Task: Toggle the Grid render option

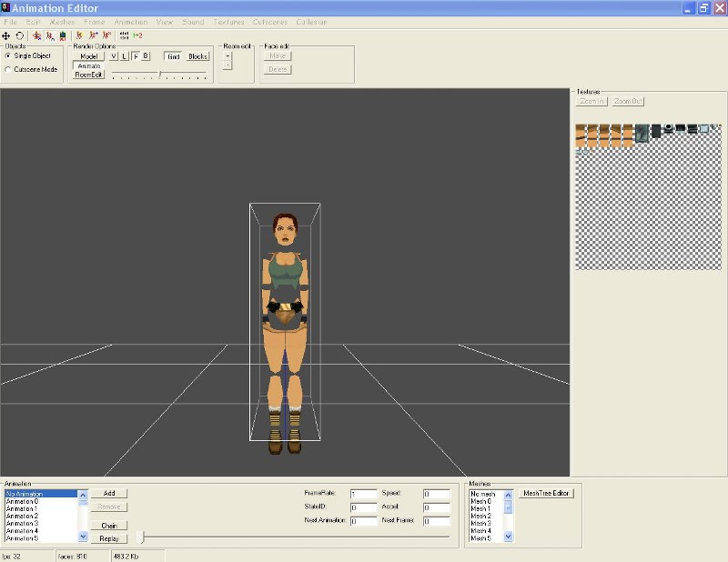Action: point(173,56)
